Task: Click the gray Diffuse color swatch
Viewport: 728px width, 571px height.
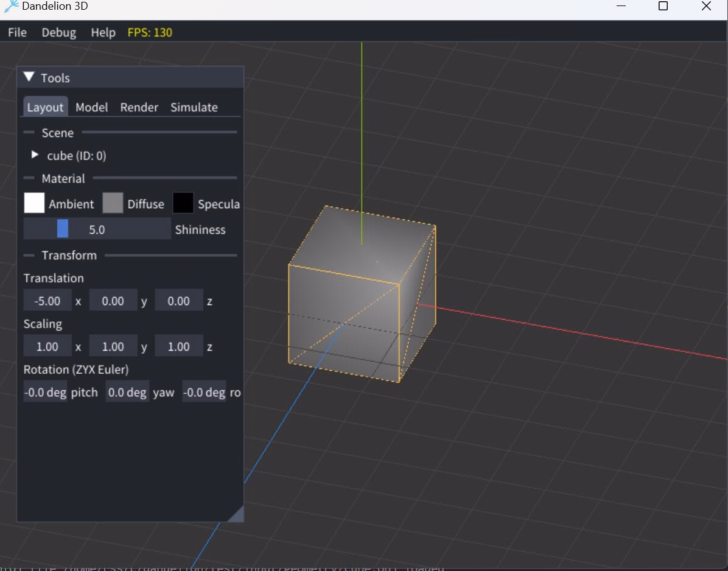Action: [113, 203]
